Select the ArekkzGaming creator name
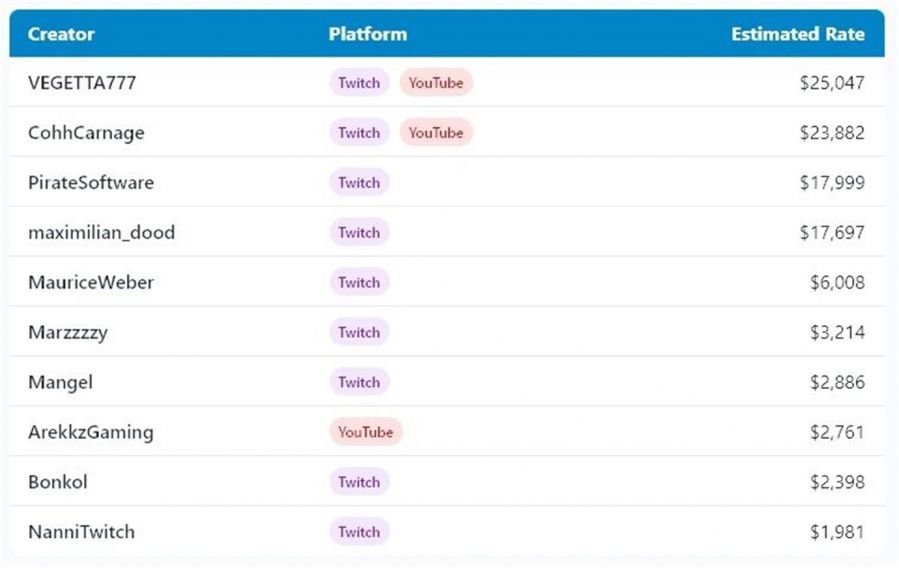This screenshot has height=568, width=899. point(91,432)
